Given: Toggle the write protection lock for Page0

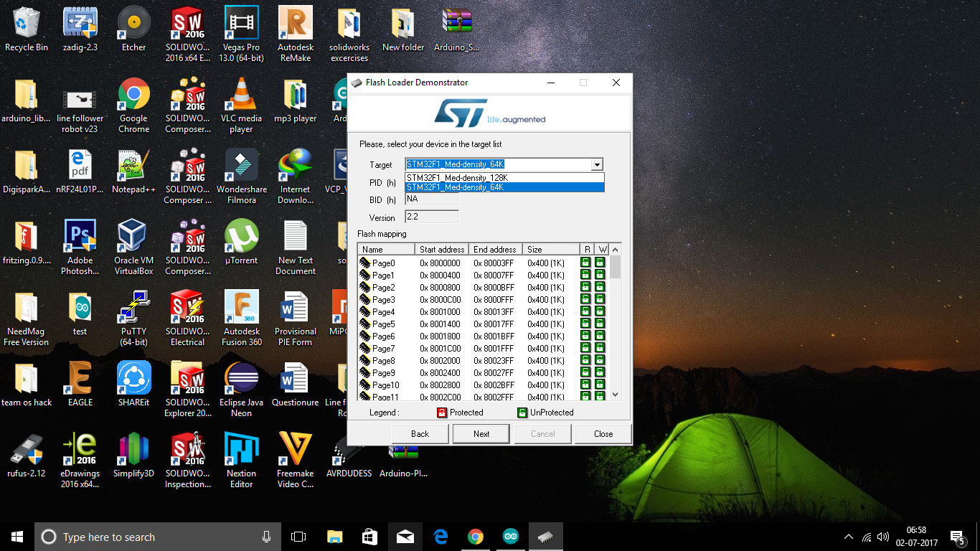Looking at the screenshot, I should [x=600, y=263].
